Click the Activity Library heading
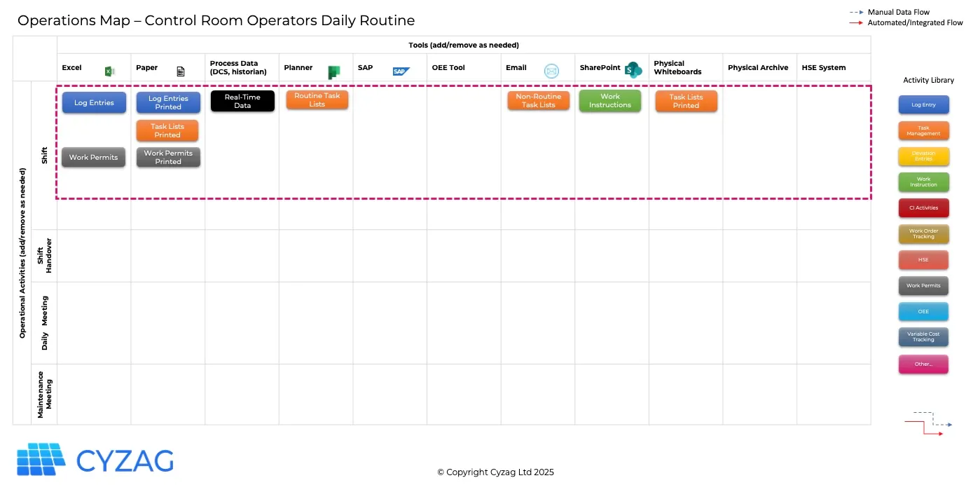980x485 pixels. pyautogui.click(x=929, y=81)
